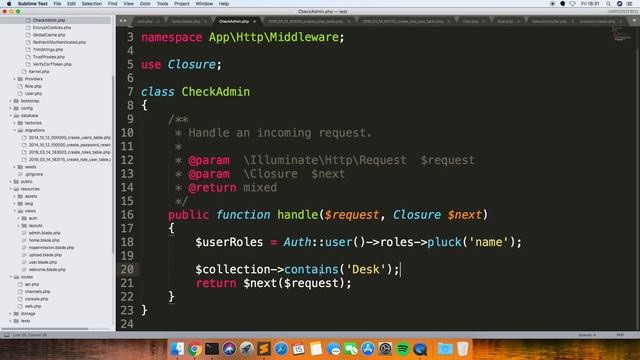
Task: Open the App Store dock icon
Action: (368, 349)
